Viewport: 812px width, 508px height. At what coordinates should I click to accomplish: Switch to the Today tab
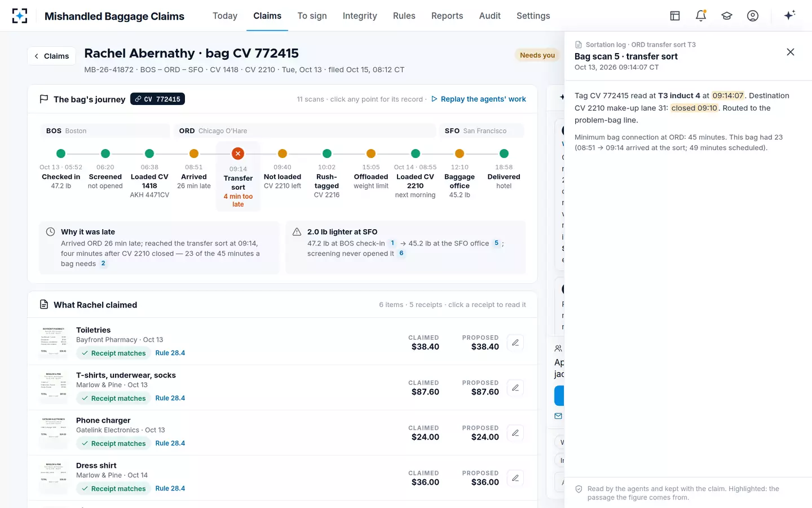click(225, 16)
